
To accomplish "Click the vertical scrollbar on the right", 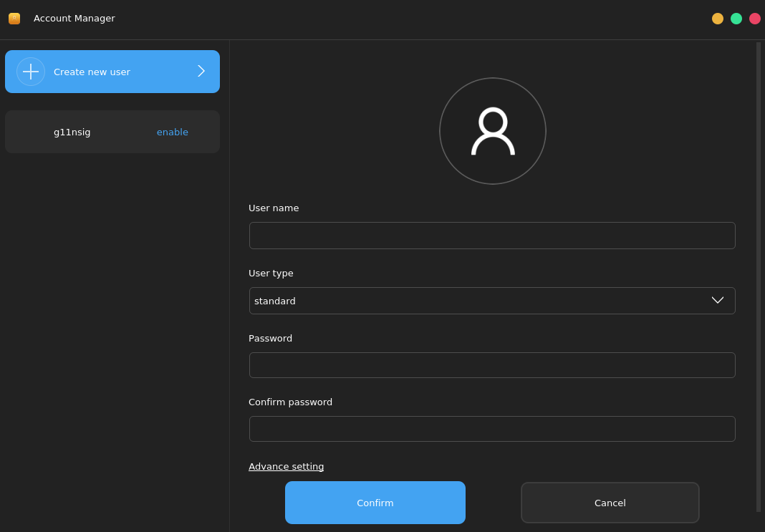I will [759, 276].
